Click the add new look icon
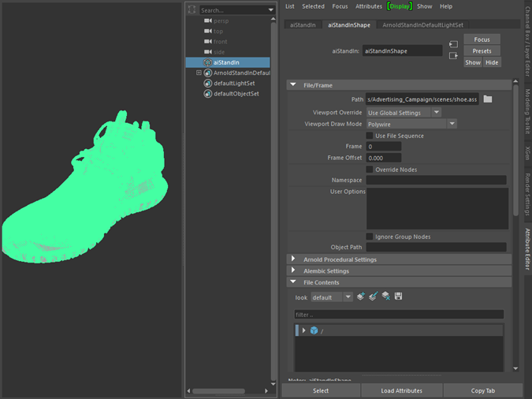532x399 pixels. pyautogui.click(x=361, y=296)
